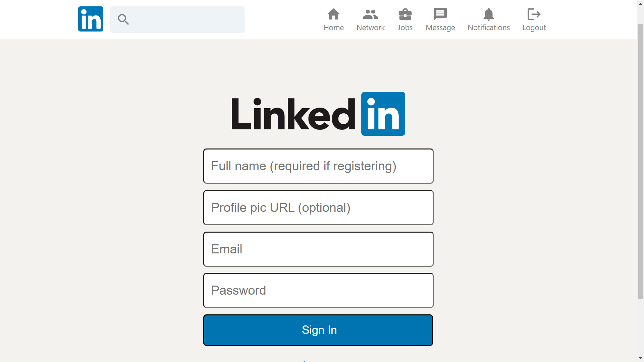644x362 pixels.
Task: Focus the Full name input field
Action: coord(318,166)
